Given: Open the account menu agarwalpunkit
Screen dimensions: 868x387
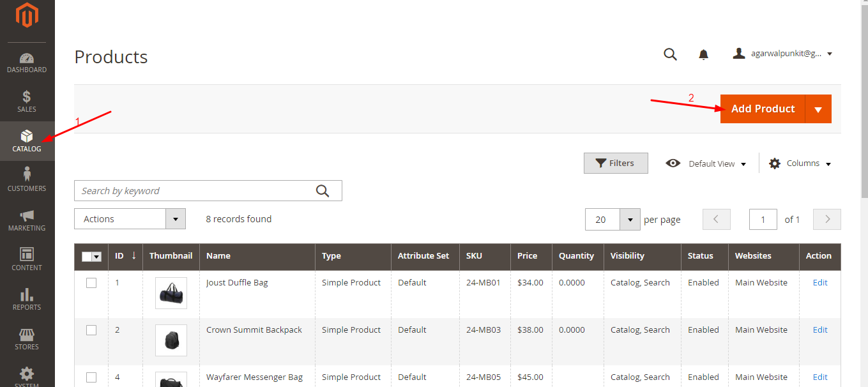Looking at the screenshot, I should point(782,54).
